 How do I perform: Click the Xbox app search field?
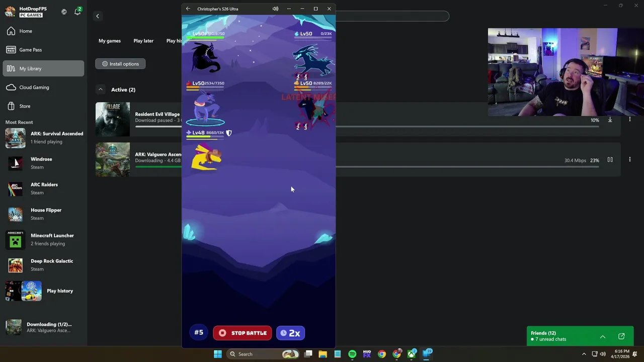coord(392,16)
